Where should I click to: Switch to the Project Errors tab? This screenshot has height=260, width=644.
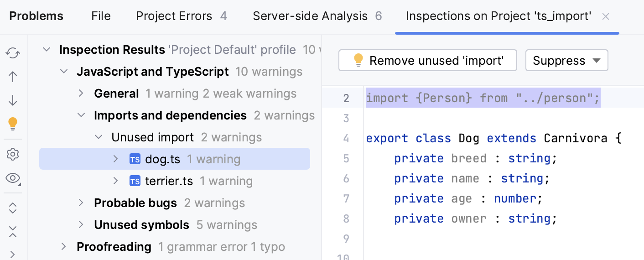coord(181,16)
